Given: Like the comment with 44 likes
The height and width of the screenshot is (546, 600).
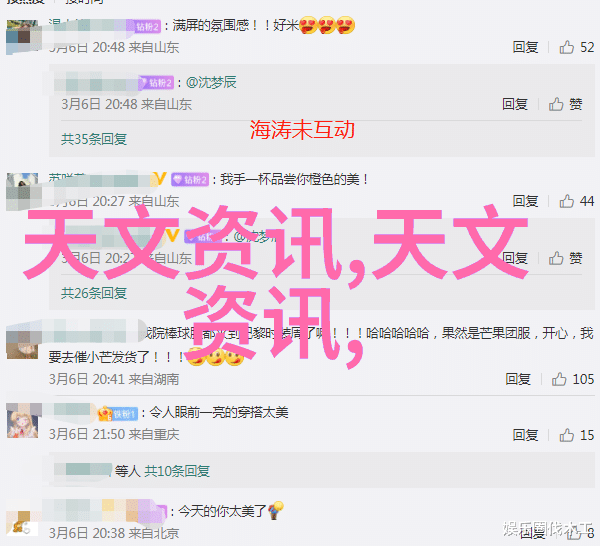Looking at the screenshot, I should [567, 201].
